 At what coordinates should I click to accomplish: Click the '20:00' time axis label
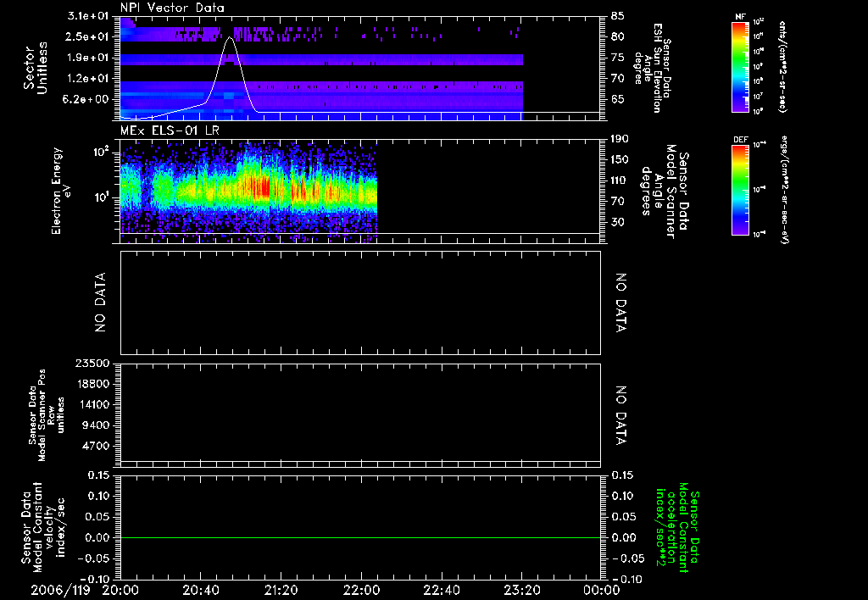120,590
